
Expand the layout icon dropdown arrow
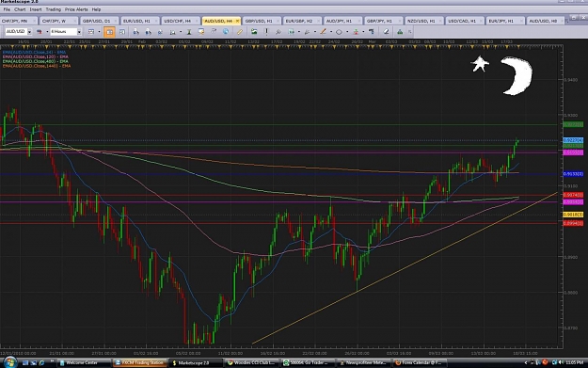pyautogui.click(x=99, y=32)
